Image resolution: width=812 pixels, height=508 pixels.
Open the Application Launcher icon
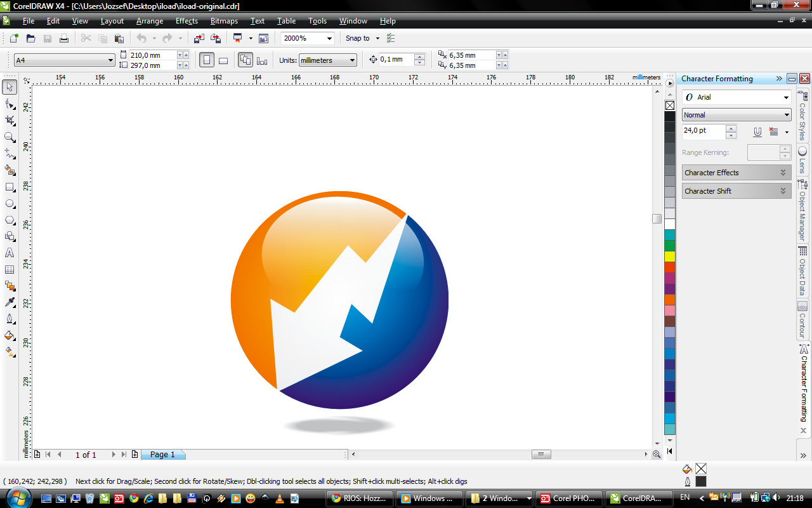click(238, 38)
